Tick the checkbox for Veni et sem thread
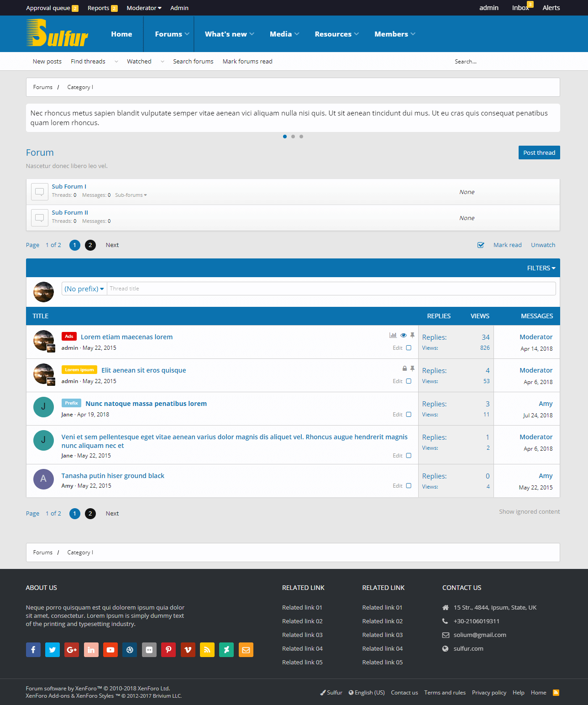The image size is (588, 705). point(409,456)
